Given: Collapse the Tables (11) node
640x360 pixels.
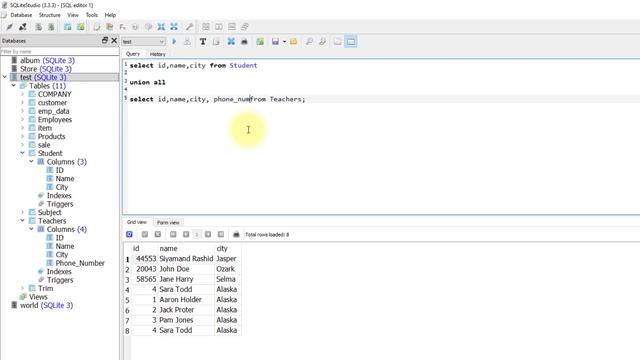Looking at the screenshot, I should (14, 86).
